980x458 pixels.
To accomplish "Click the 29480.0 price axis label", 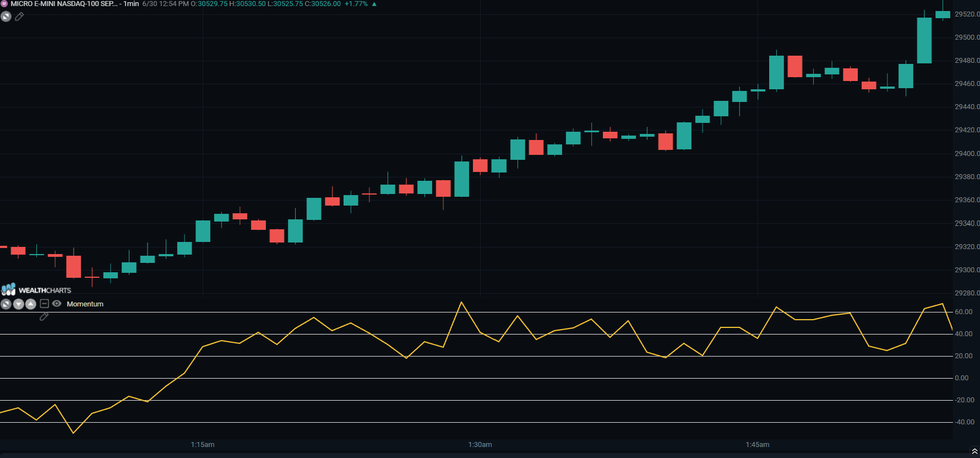I will tap(967, 61).
